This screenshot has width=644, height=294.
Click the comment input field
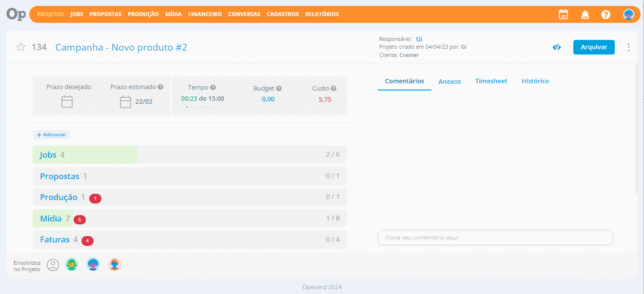click(x=495, y=238)
